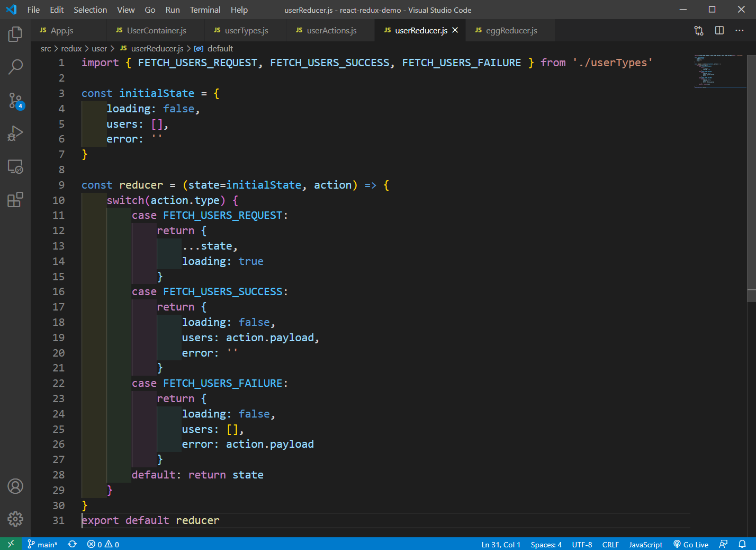Screen dimensions: 756x550
Task: Open the editor More Actions ellipsis
Action: click(x=740, y=31)
